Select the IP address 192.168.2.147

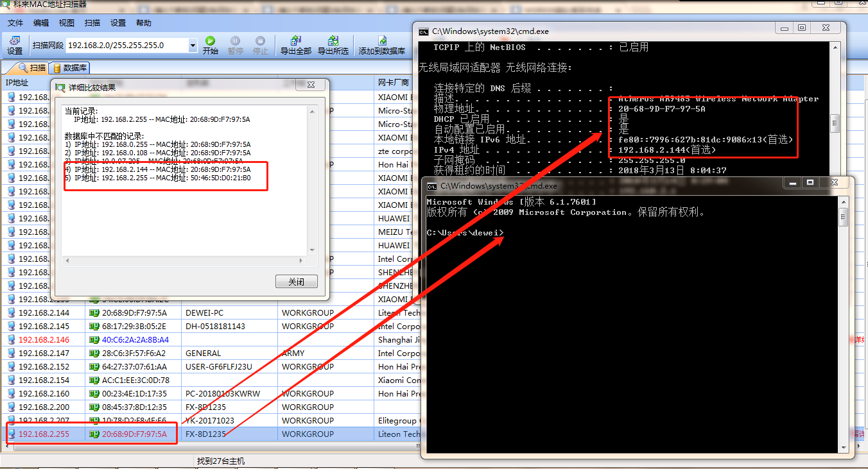point(44,354)
